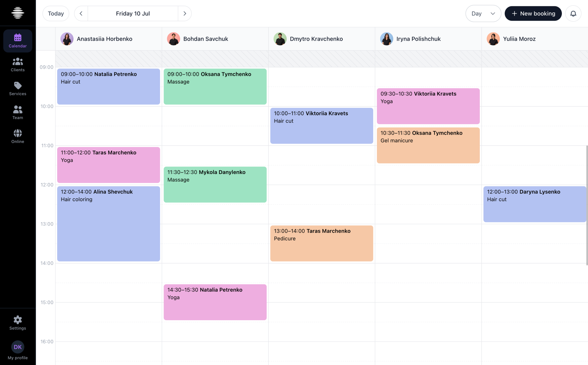
Task: Click Iryna Polishchuk's avatar
Action: click(386, 39)
